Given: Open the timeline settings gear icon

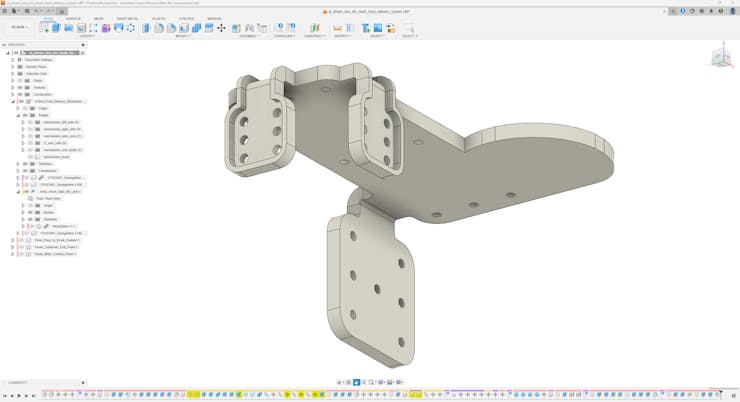Looking at the screenshot, I should [x=734, y=395].
